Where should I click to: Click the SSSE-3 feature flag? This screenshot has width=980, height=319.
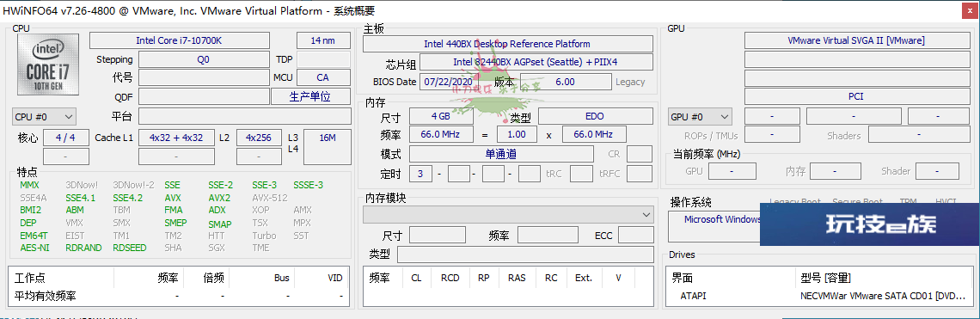coord(308,185)
